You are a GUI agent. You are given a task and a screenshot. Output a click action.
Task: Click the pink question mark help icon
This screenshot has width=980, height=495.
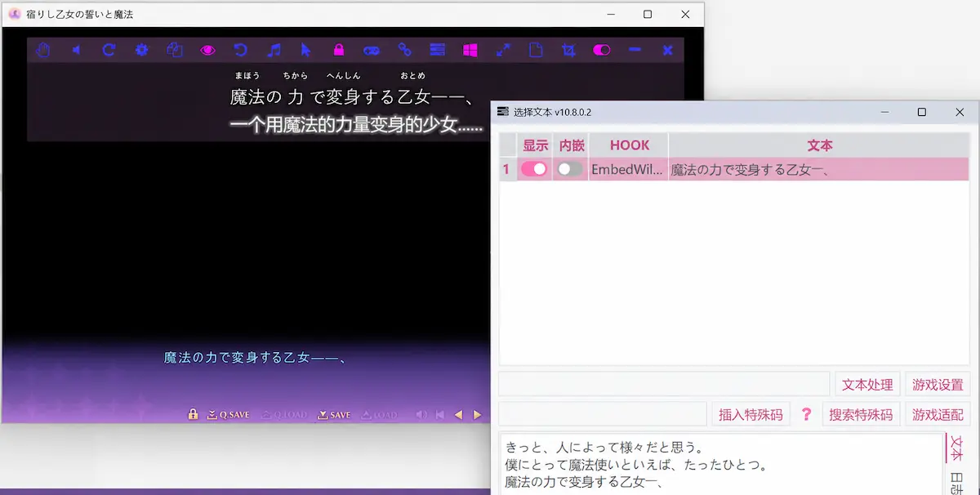click(807, 414)
